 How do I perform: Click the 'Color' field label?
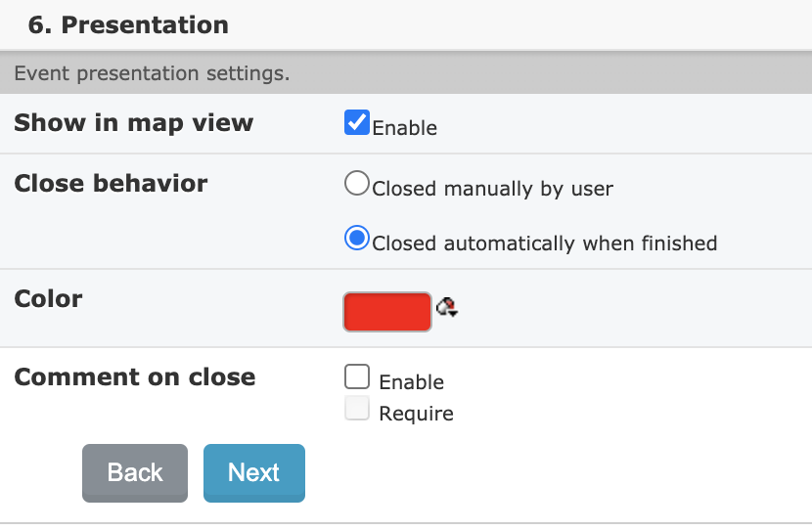coord(48,298)
